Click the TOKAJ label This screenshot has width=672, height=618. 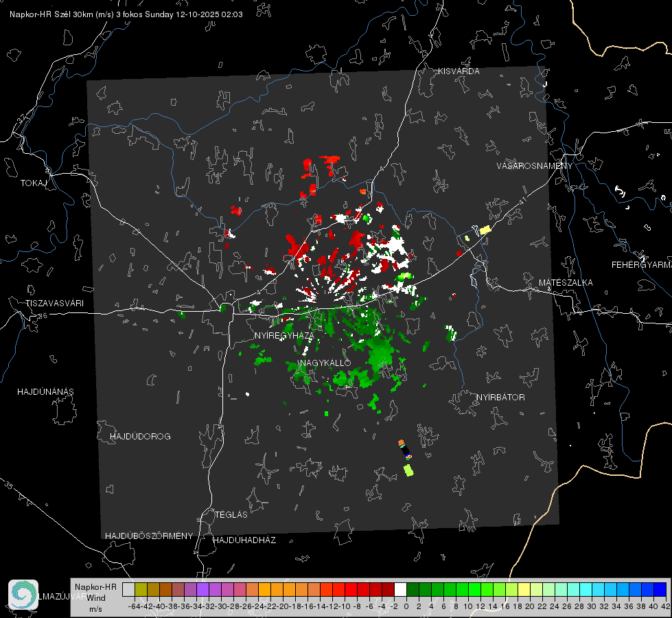34,183
